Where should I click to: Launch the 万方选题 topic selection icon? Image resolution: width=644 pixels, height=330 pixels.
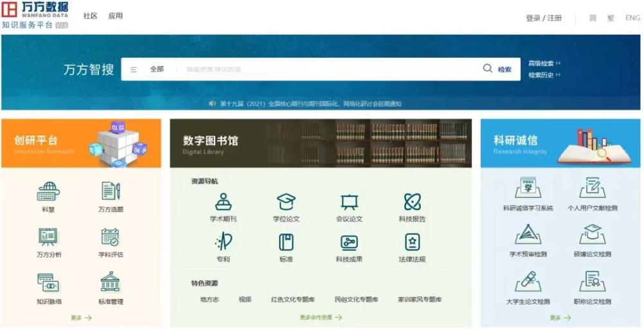click(x=111, y=191)
